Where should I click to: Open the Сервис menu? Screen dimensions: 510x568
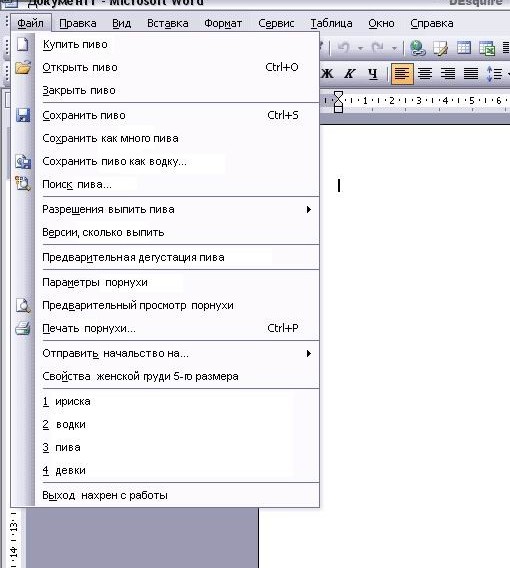(x=276, y=23)
